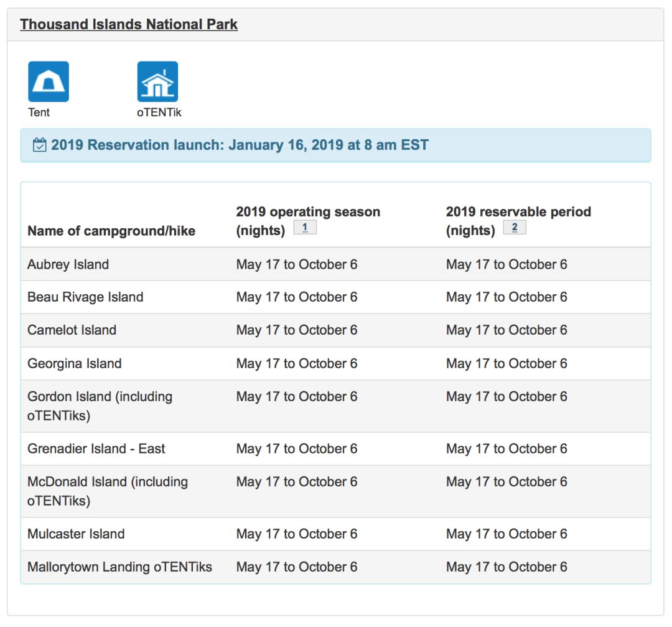
Task: Click the 'Name of campground/hike' column header
Action: tap(111, 231)
